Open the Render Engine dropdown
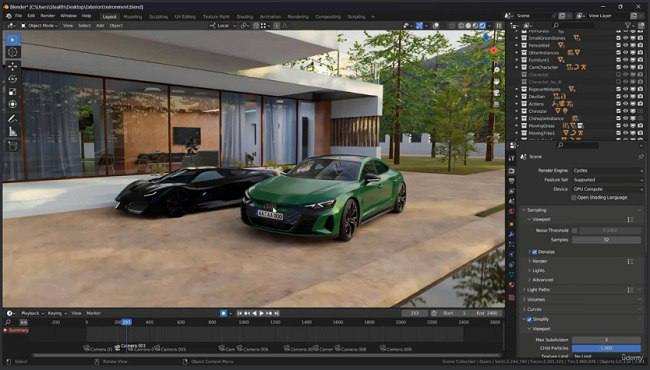 point(607,171)
